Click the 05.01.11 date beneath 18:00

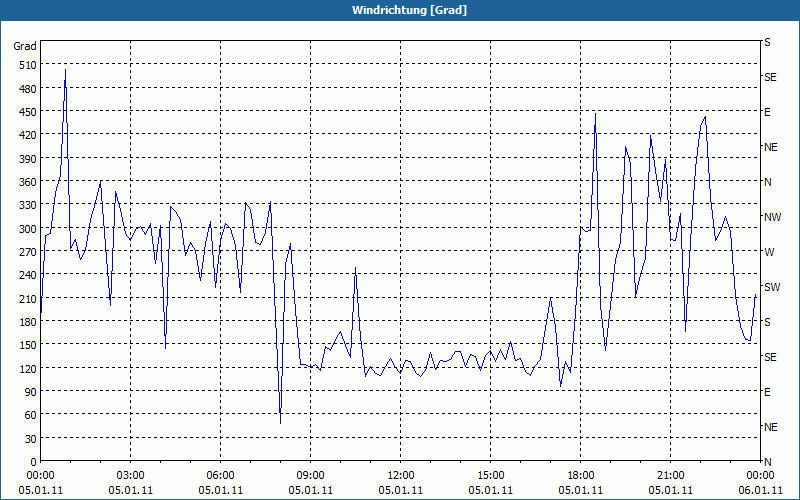581,490
